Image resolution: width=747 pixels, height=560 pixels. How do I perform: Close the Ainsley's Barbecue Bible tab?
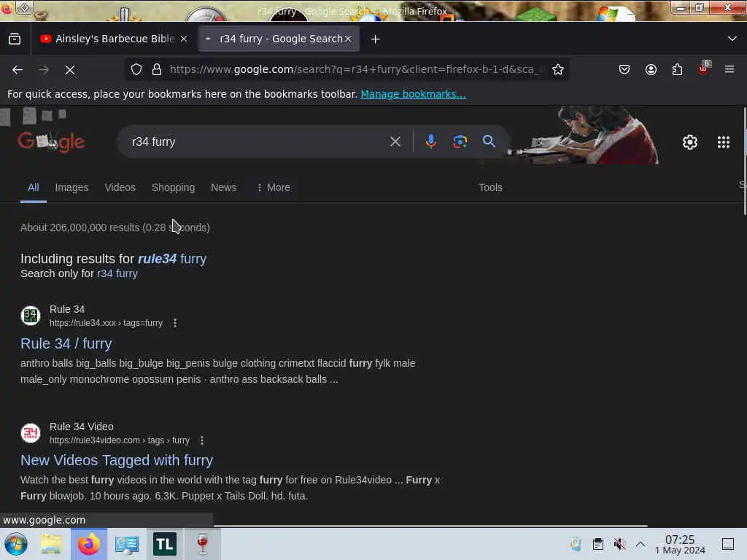point(184,39)
